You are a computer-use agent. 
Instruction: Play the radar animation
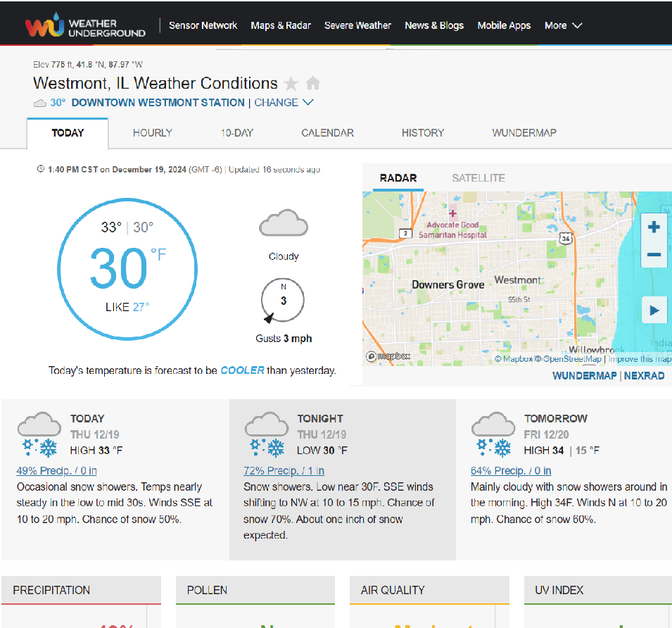[654, 310]
